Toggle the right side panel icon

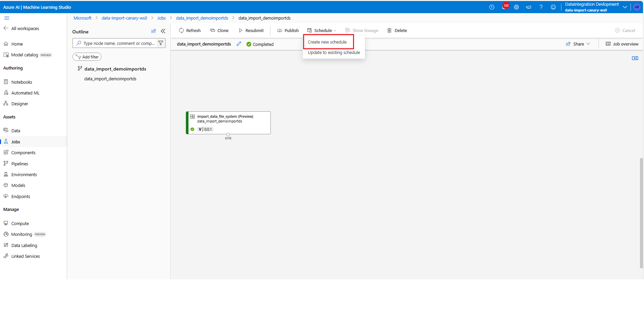pos(635,58)
